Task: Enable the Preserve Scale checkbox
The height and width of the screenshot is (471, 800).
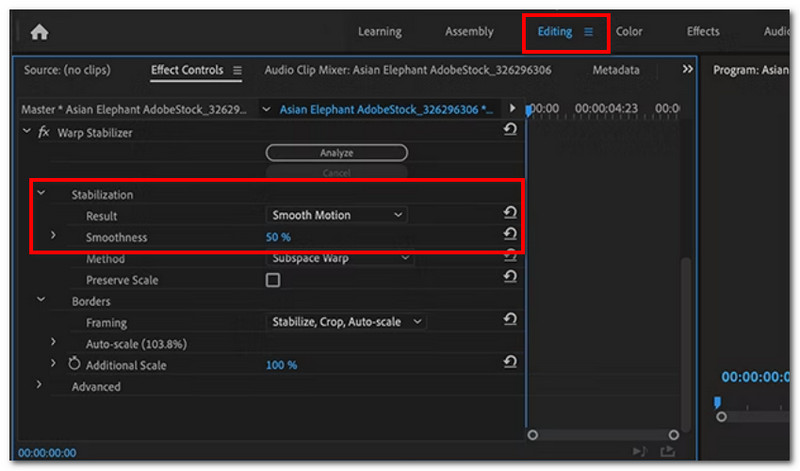Action: tap(273, 280)
